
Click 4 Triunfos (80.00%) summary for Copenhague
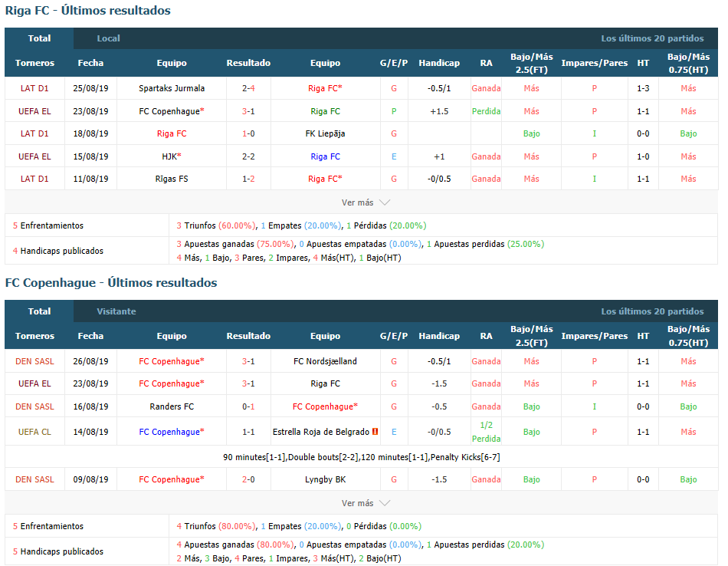click(x=216, y=526)
